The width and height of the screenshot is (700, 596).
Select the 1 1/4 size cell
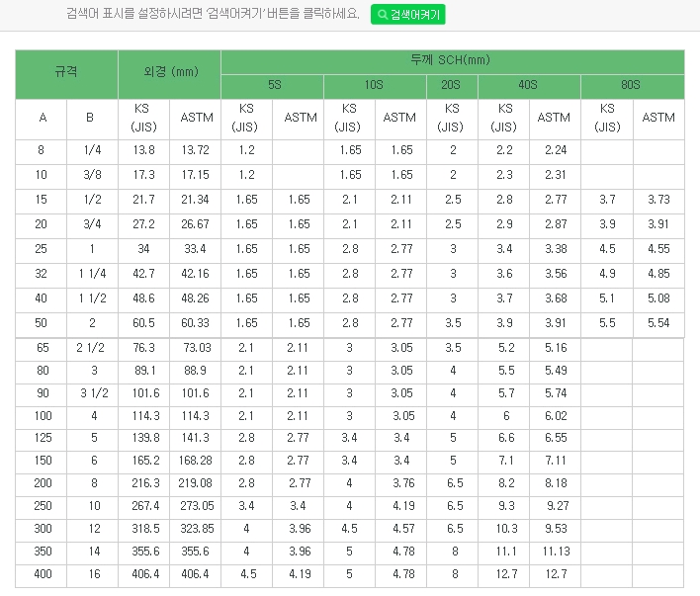90,274
